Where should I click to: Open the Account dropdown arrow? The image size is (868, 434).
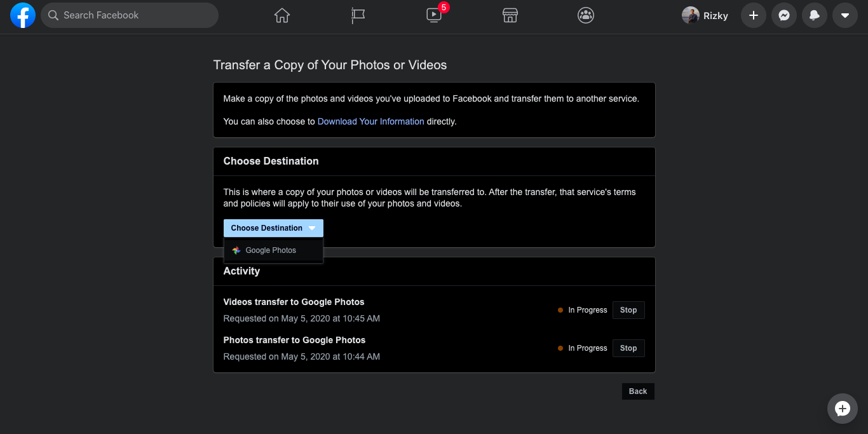point(845,15)
